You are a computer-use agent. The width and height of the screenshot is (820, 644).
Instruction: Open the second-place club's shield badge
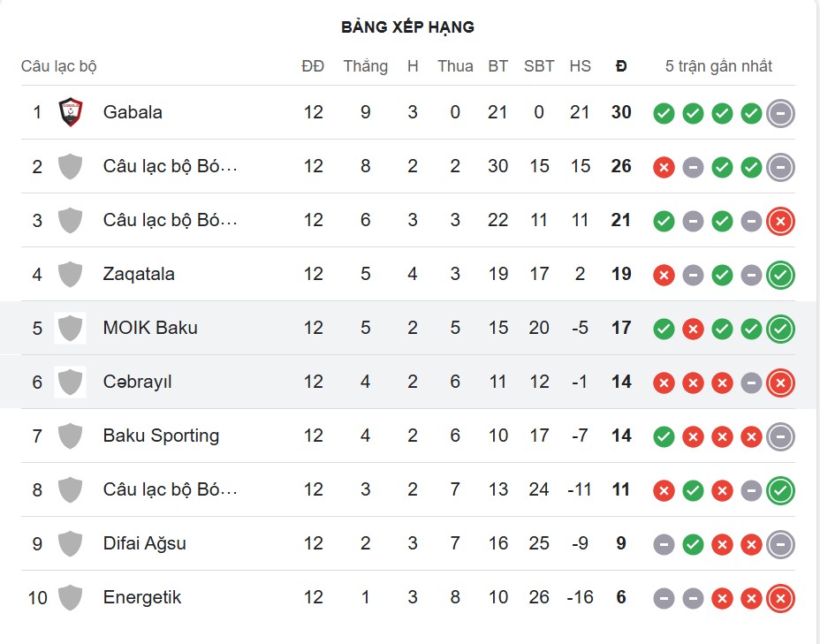69,166
